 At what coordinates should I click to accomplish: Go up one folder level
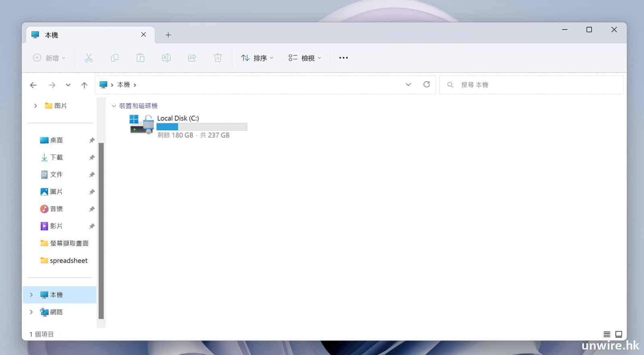[x=84, y=85]
